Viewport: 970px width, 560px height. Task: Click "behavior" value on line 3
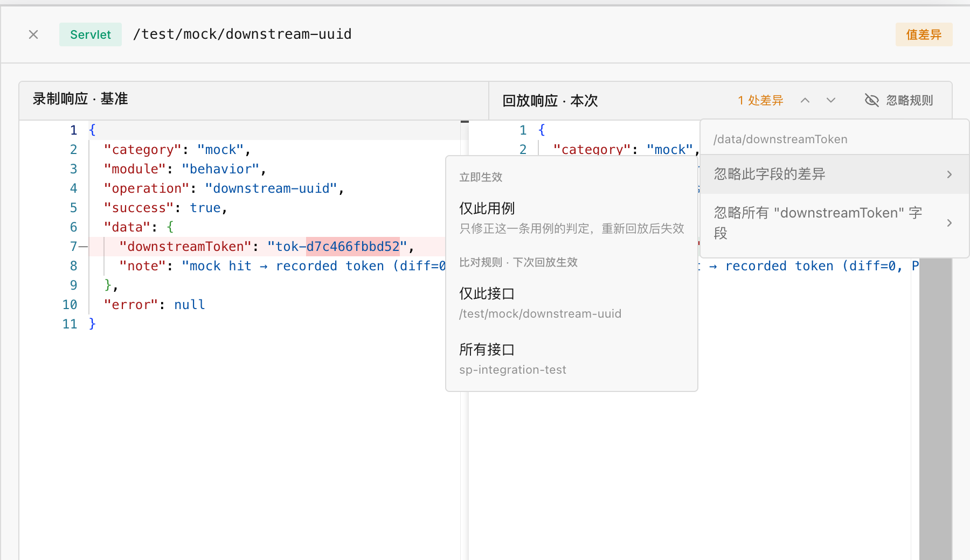click(220, 169)
